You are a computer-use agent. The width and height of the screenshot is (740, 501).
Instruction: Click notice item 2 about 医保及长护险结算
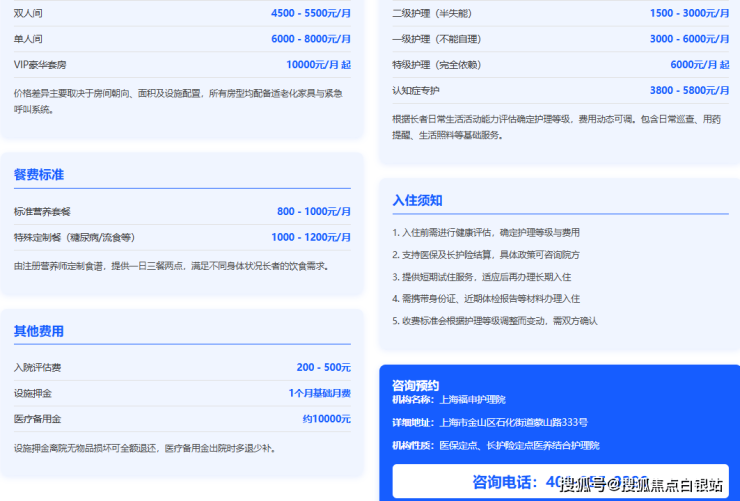(486, 255)
